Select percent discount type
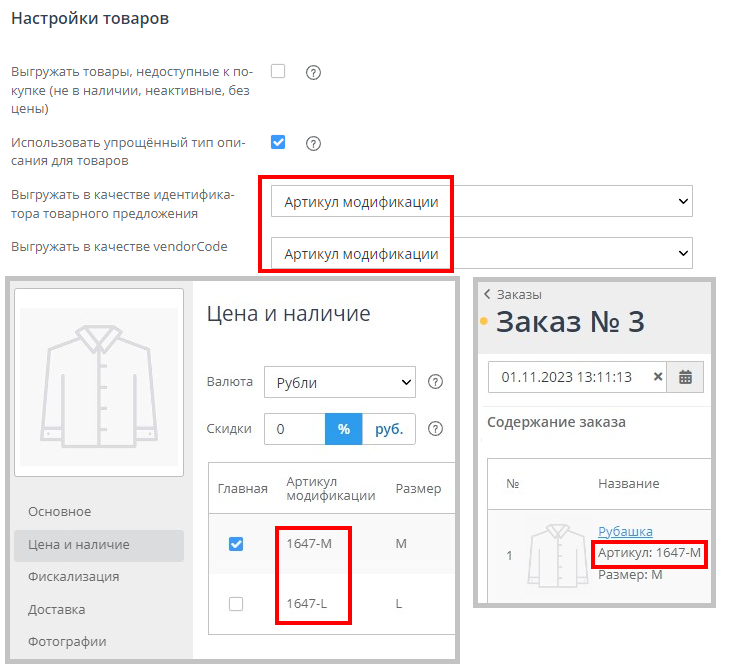Screen dimensions: 740x671 click(x=343, y=429)
